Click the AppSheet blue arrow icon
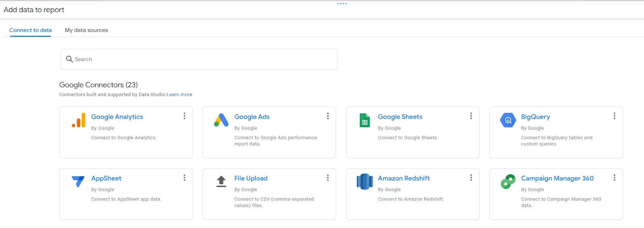The height and width of the screenshot is (228, 644). click(78, 182)
